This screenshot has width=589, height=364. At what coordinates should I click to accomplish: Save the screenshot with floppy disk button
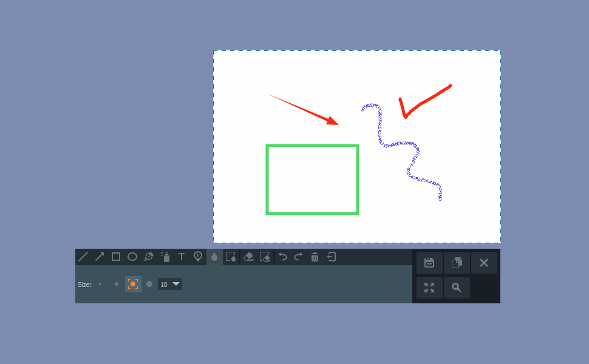click(x=429, y=263)
